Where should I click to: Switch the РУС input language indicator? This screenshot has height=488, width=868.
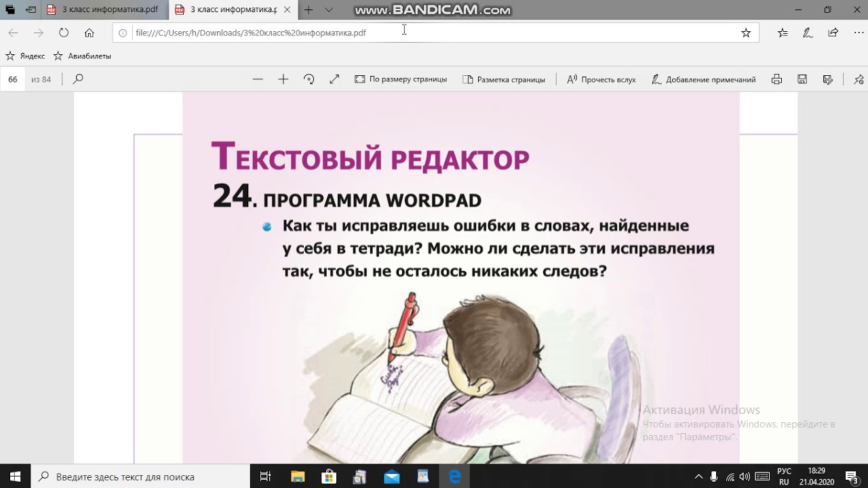tap(784, 476)
